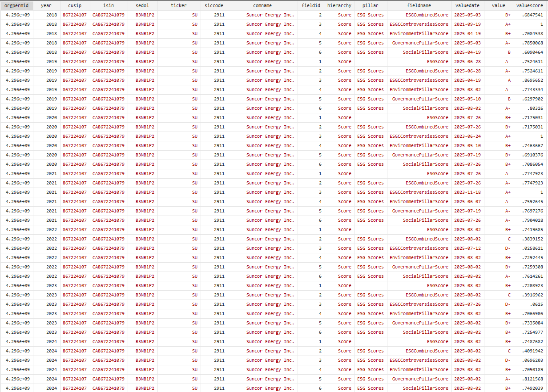
Task: Select the valuedate cell 2023-11-18
Action: [467, 192]
